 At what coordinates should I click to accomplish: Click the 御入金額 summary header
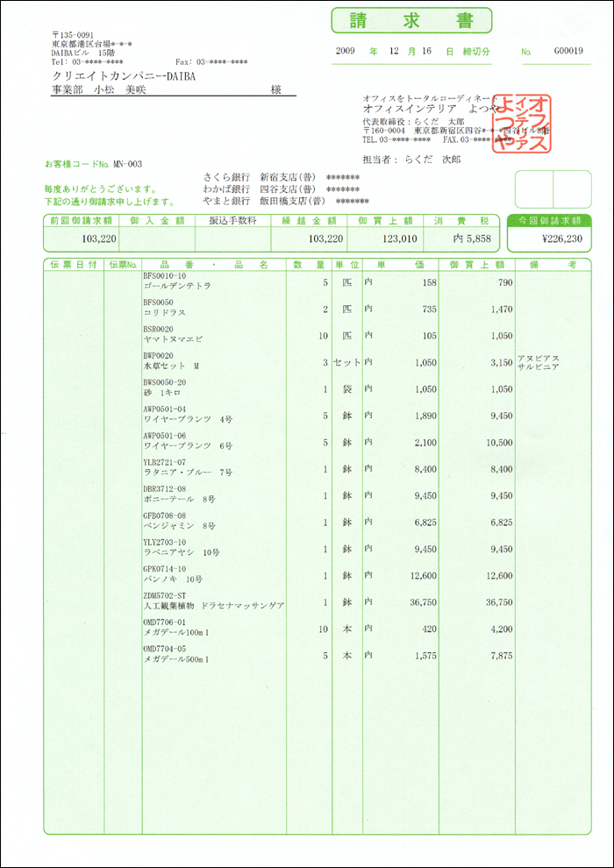(157, 220)
